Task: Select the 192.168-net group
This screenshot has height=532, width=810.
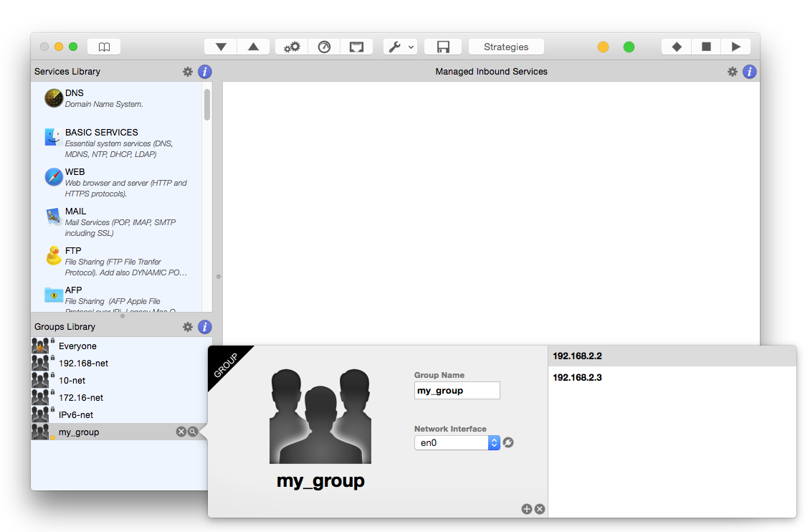Action: (x=83, y=364)
